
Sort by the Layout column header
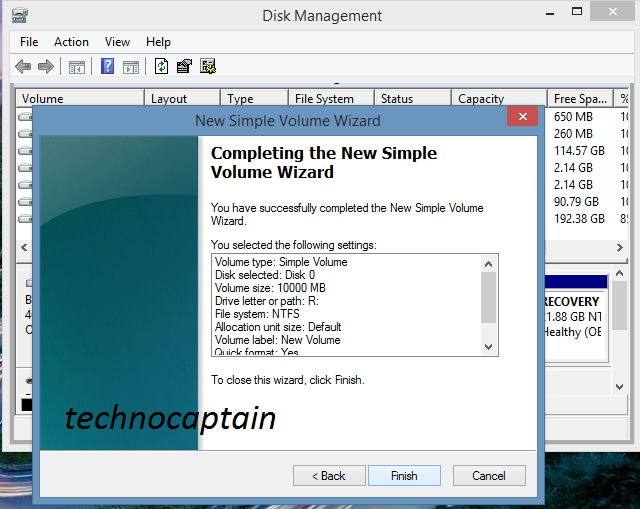coord(182,98)
